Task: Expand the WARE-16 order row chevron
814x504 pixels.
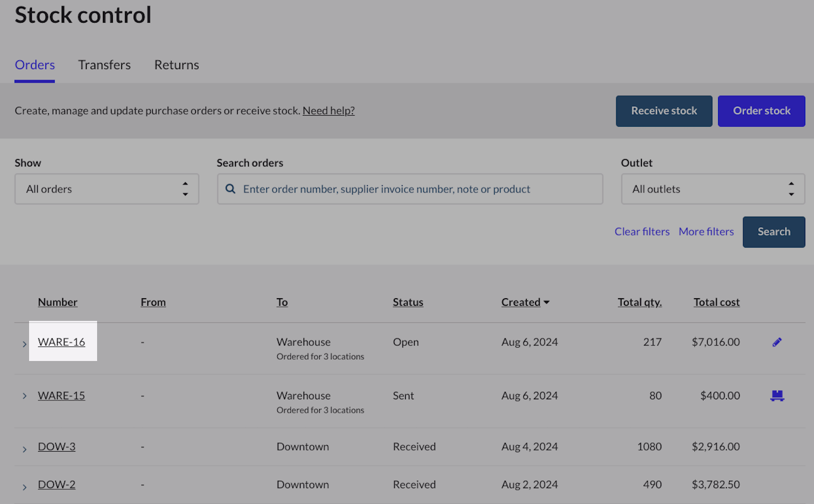Action: [24, 344]
